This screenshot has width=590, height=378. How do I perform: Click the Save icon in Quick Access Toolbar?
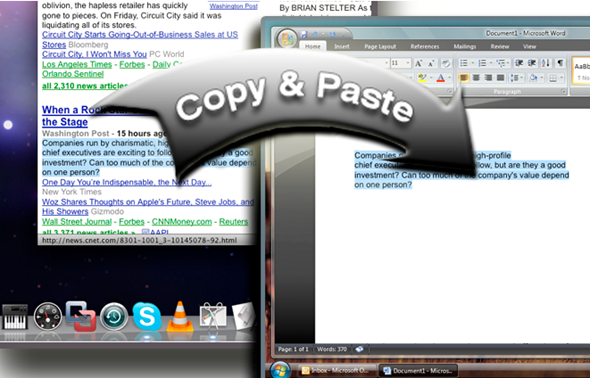click(x=304, y=35)
